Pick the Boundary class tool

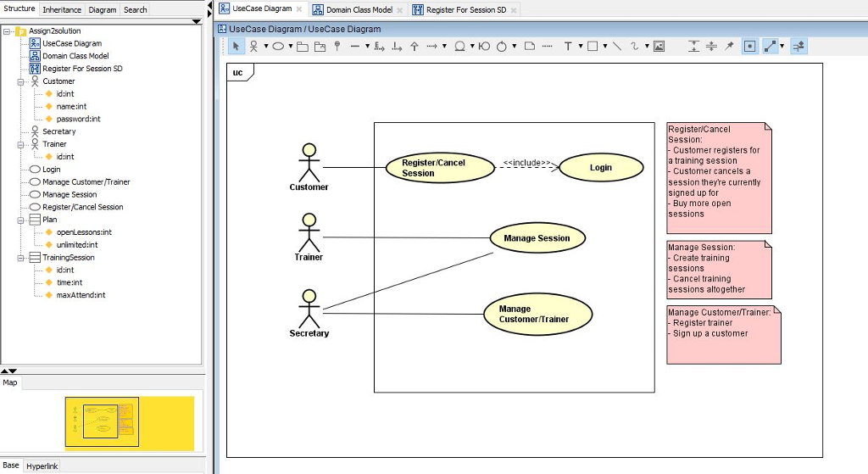[484, 47]
